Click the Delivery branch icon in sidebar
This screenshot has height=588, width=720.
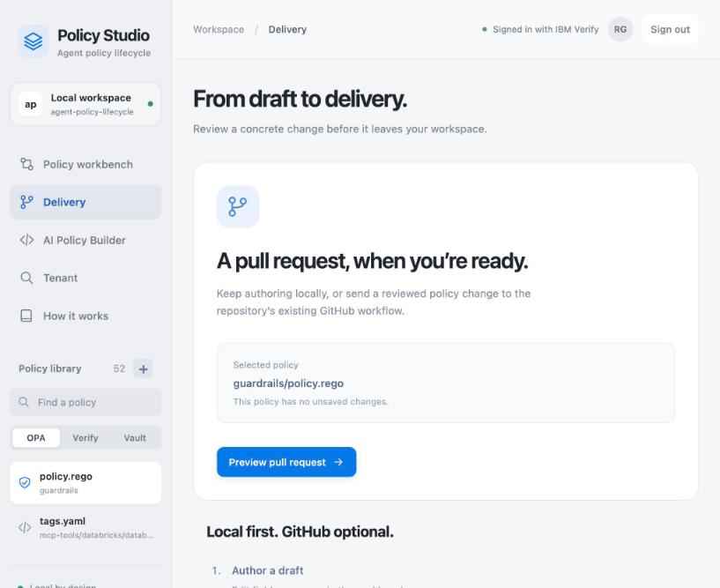pyautogui.click(x=26, y=202)
